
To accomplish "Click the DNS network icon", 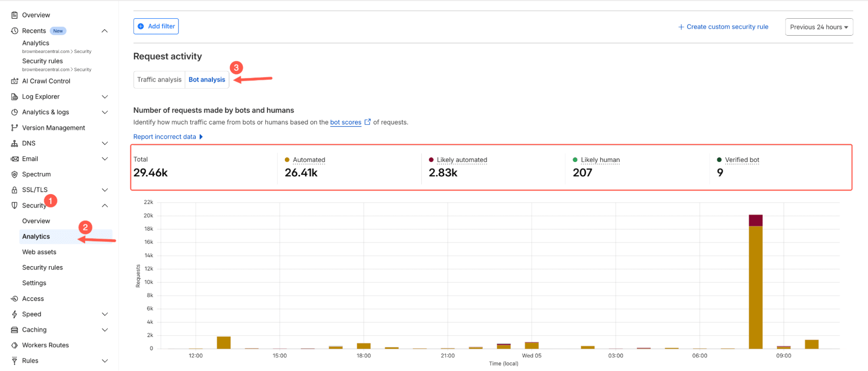I will 14,143.
